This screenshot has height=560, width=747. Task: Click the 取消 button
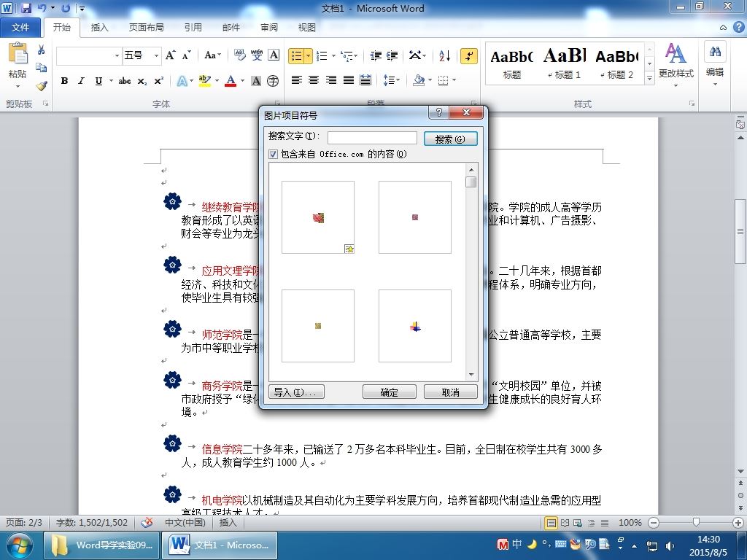point(450,392)
